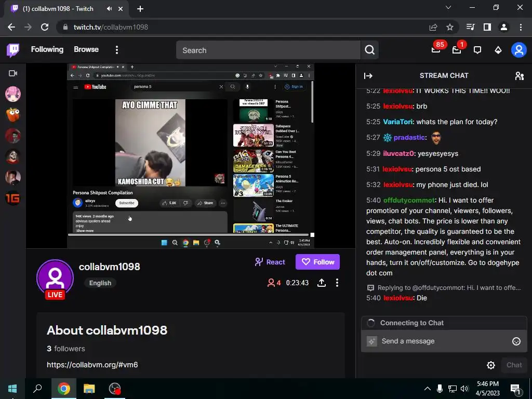
Task: Click the Chat send button
Action: pyautogui.click(x=514, y=365)
